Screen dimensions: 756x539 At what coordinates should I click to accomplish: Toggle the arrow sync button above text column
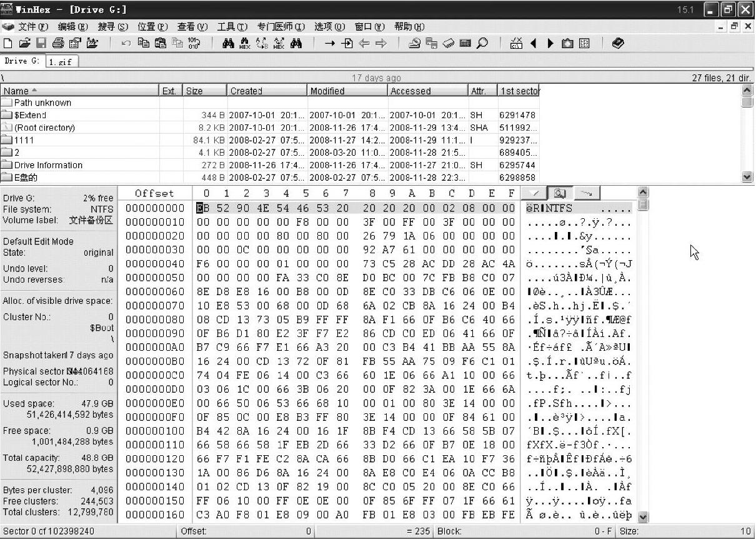click(586, 193)
